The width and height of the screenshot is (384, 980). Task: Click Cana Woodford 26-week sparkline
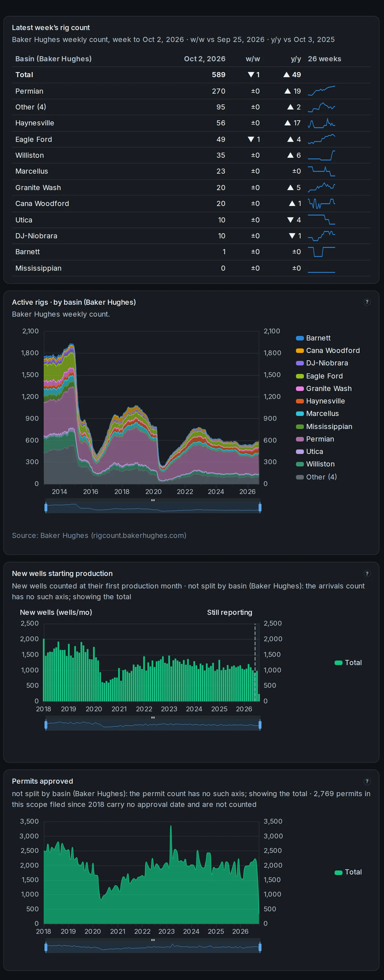pyautogui.click(x=322, y=203)
